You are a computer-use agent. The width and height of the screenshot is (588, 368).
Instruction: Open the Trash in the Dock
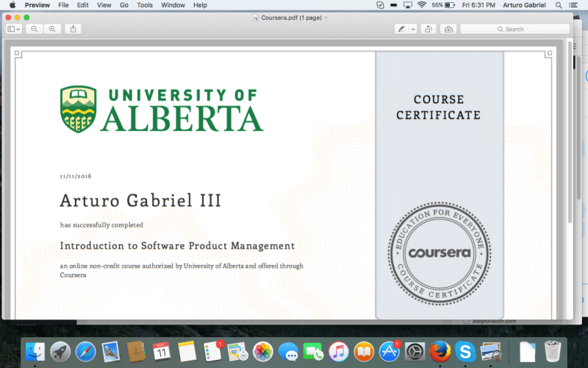(x=553, y=352)
